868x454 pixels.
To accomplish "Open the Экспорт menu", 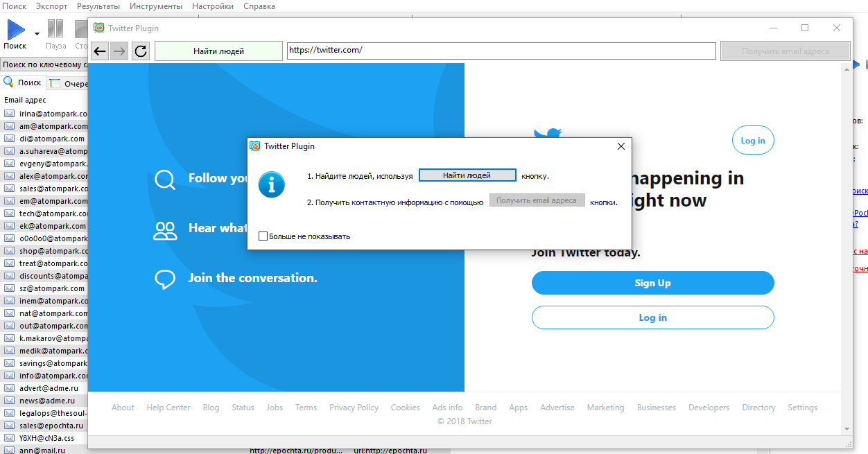I will 52,6.
